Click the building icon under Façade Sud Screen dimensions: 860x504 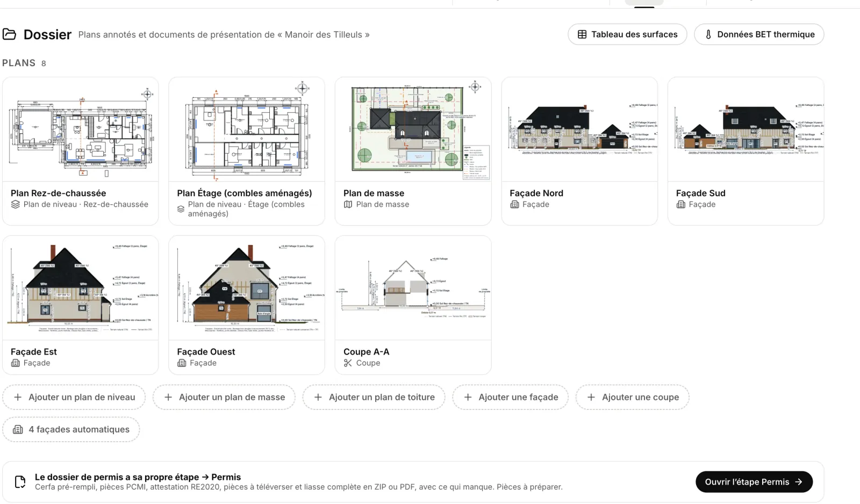[x=681, y=204]
